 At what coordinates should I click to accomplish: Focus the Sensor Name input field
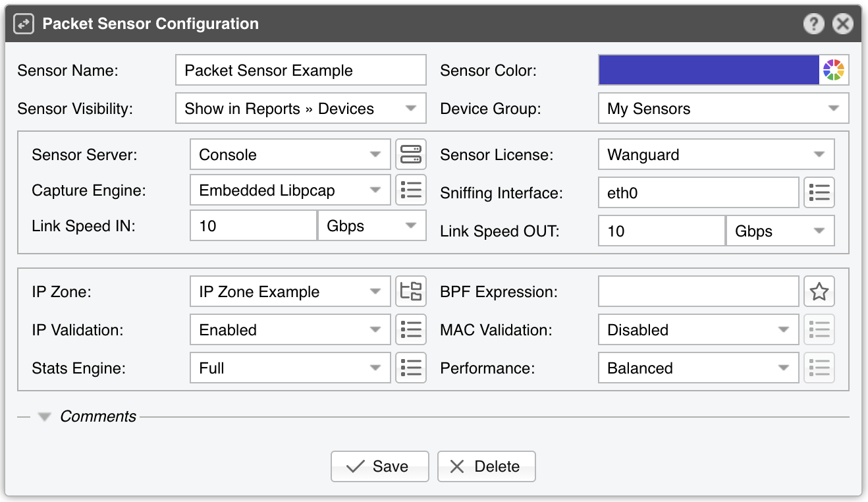coord(301,70)
